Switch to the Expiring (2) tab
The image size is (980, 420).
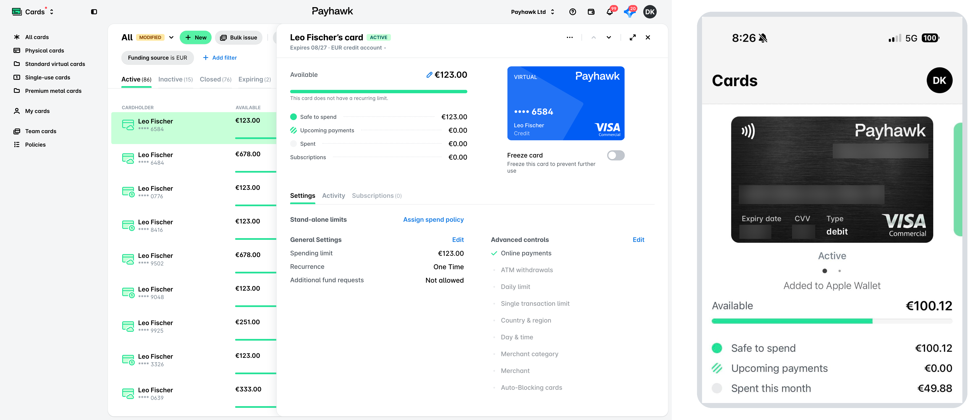[x=254, y=79]
